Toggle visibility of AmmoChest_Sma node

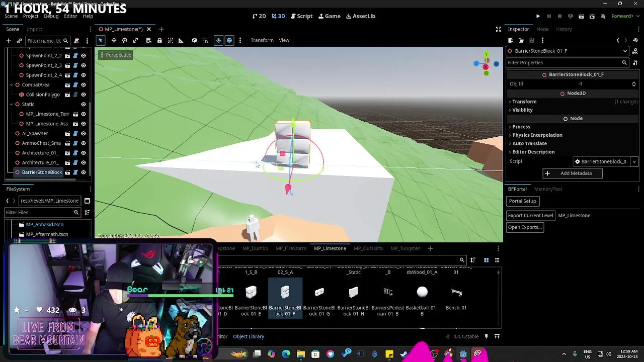(x=84, y=143)
